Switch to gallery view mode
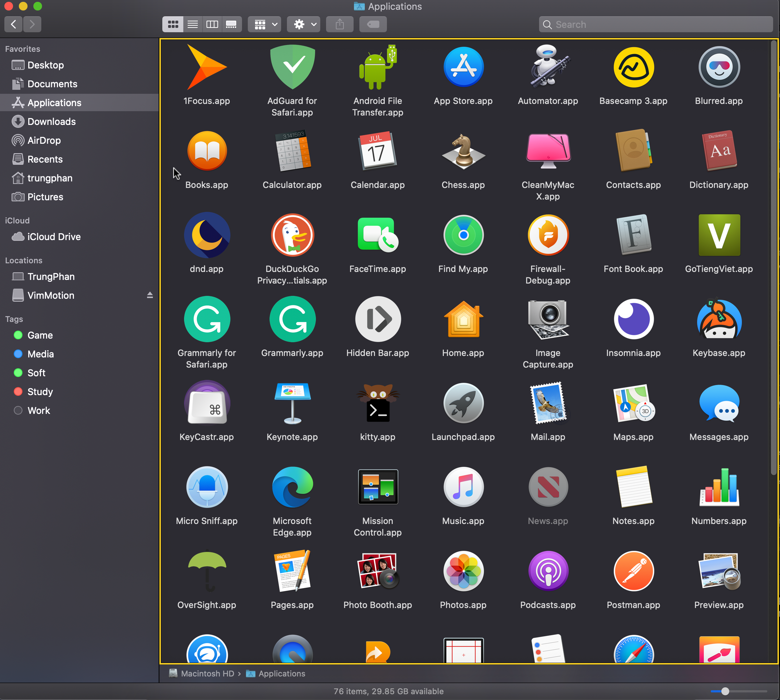The image size is (780, 700). coord(231,25)
